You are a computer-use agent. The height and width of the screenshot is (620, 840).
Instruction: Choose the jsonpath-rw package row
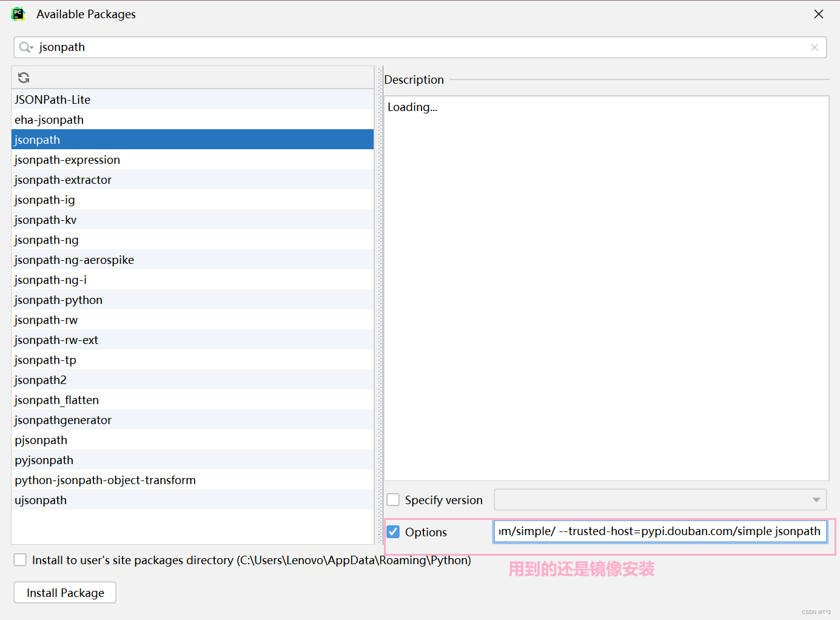(x=193, y=320)
